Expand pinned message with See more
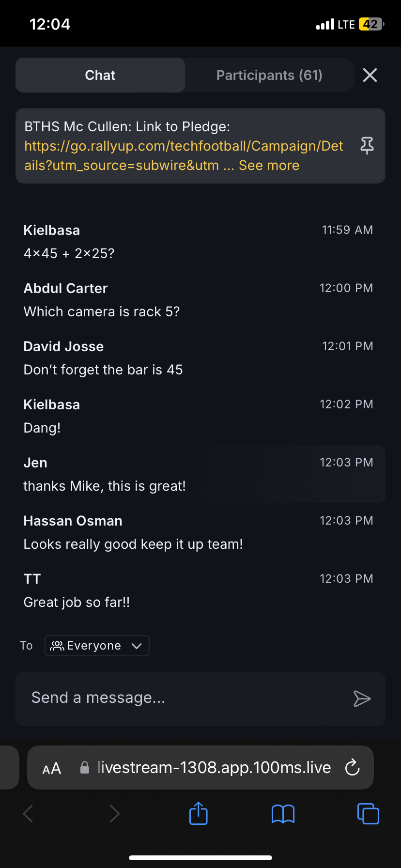Image resolution: width=401 pixels, height=868 pixels. tap(269, 166)
